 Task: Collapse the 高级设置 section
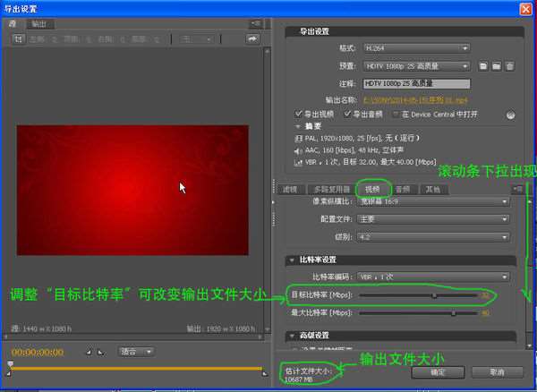pos(292,336)
